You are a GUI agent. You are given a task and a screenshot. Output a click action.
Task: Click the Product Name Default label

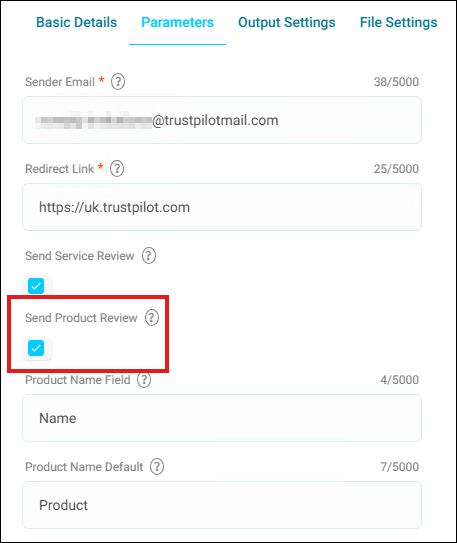coord(84,467)
